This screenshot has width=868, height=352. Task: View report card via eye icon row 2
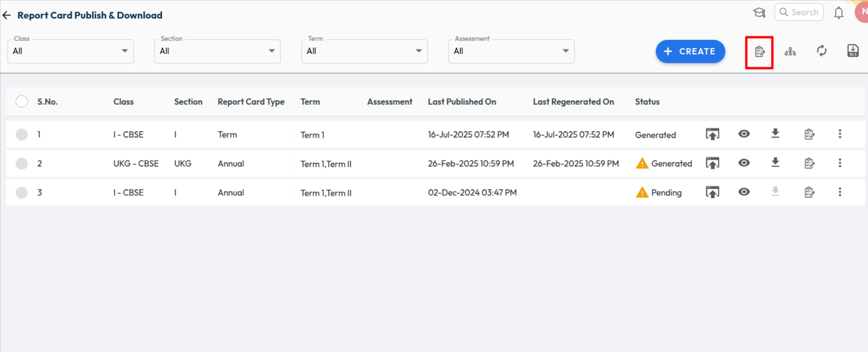(x=744, y=163)
